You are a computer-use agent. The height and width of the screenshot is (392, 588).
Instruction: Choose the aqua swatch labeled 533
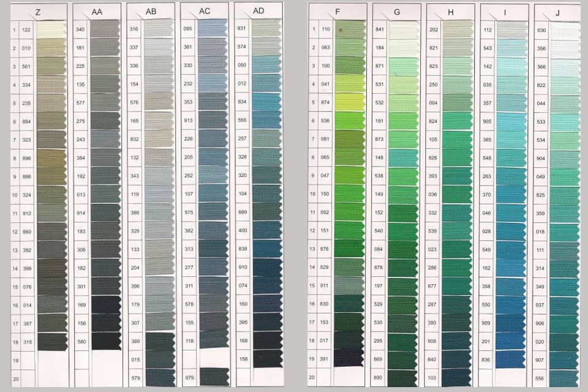point(565,122)
